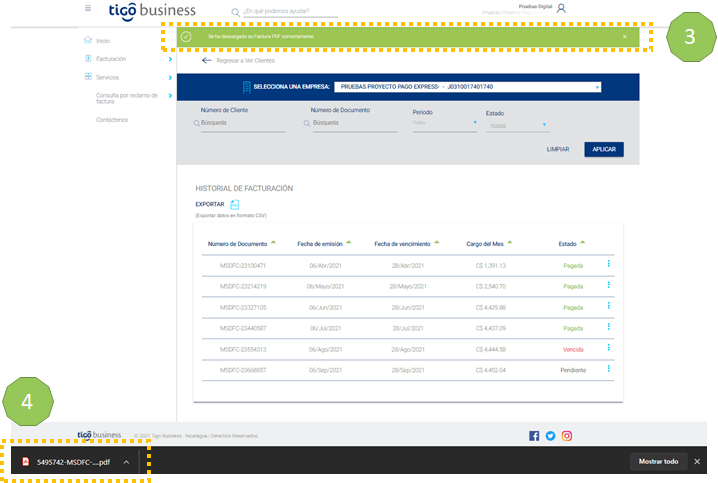Screen dimensions: 718x483
Task: Click the Regresar a Ver Clientes link
Action: (245, 60)
